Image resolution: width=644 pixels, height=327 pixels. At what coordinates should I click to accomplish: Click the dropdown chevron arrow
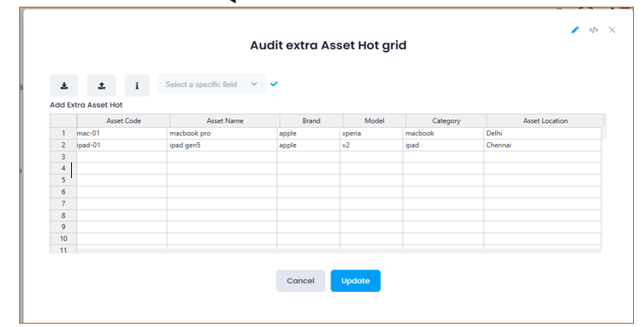(x=254, y=84)
